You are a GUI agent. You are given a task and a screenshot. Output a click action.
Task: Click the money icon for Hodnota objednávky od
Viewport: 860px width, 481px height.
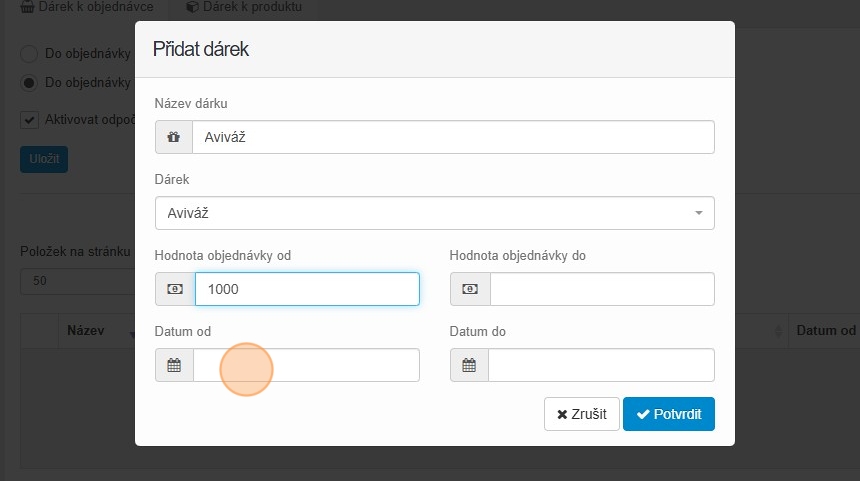(174, 289)
